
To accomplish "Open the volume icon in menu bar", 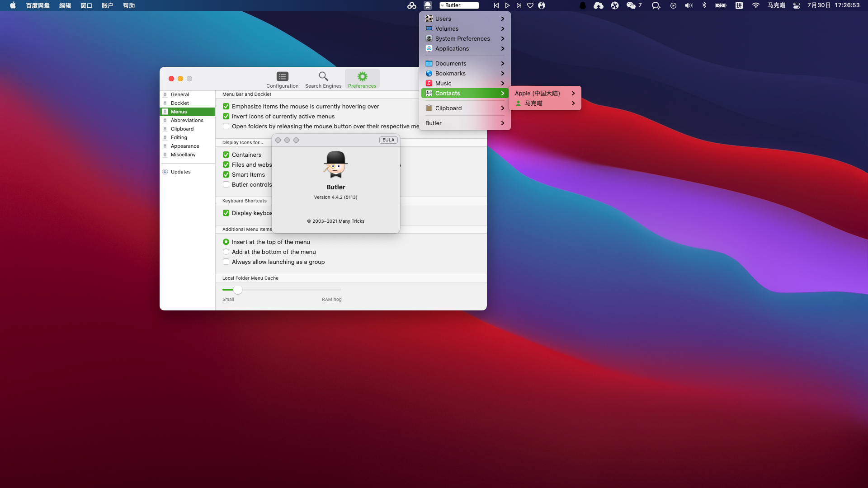I will 689,5.
